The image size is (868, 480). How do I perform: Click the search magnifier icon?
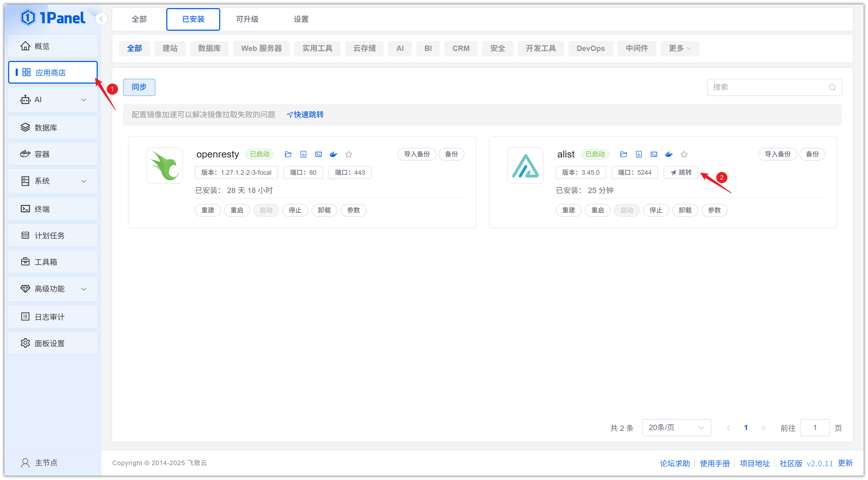832,87
